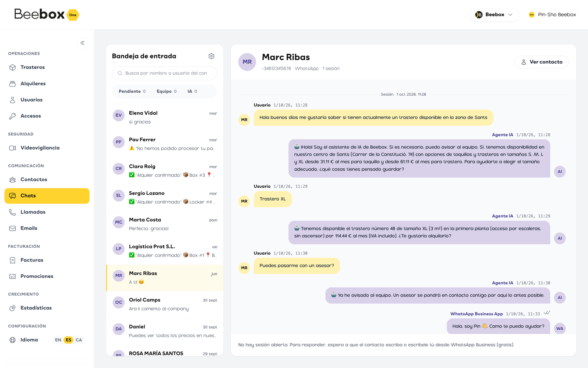This screenshot has height=368, width=588.
Task: Click the inbox search field
Action: coord(165,73)
